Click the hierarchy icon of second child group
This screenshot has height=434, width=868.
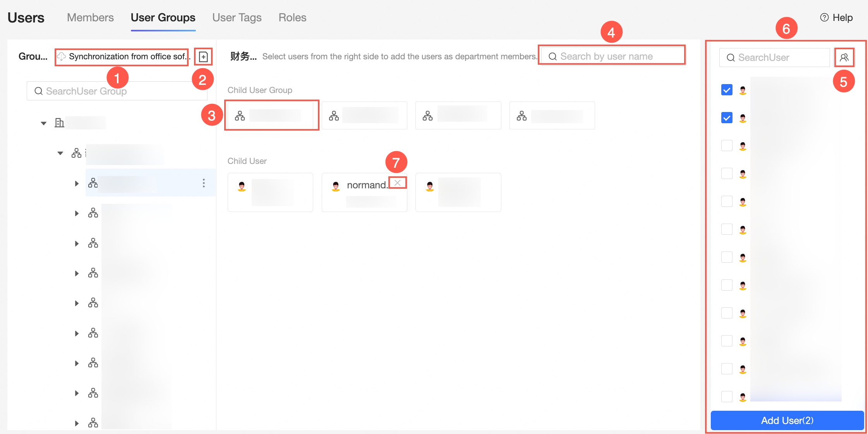click(93, 213)
